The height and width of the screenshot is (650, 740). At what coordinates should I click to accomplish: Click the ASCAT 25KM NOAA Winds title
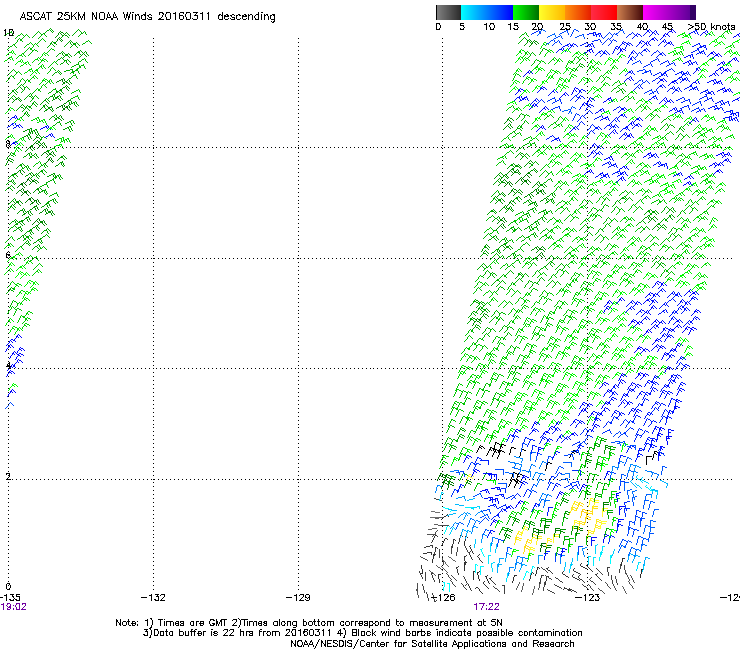(147, 17)
